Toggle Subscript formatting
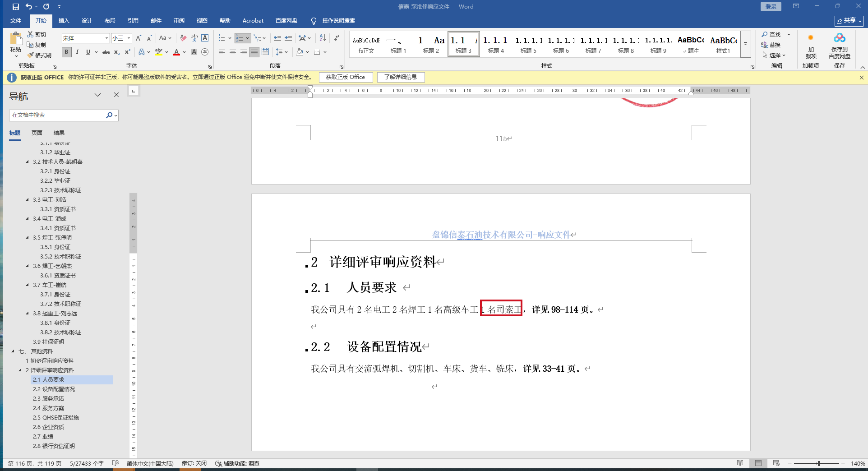 (x=117, y=52)
